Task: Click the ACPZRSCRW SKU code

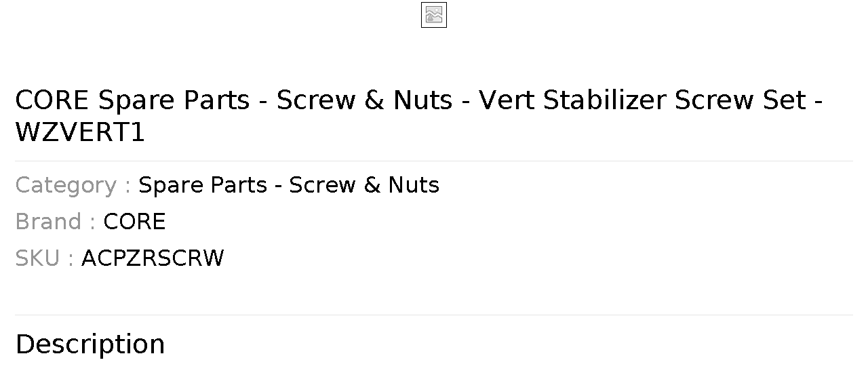Action: tap(153, 258)
